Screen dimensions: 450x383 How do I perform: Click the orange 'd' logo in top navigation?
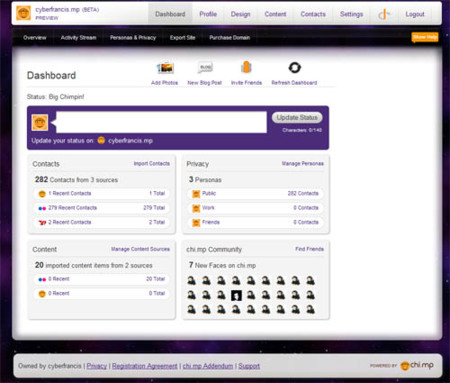[384, 14]
